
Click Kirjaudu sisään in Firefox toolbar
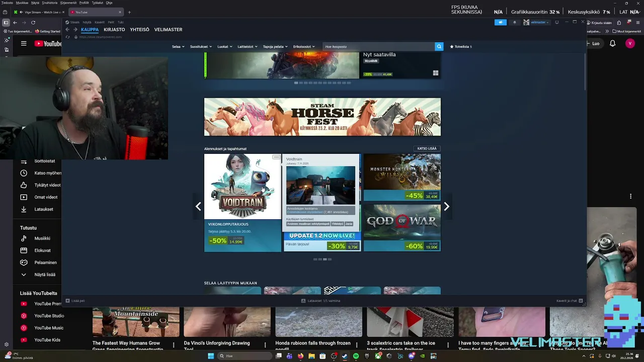click(x=601, y=22)
